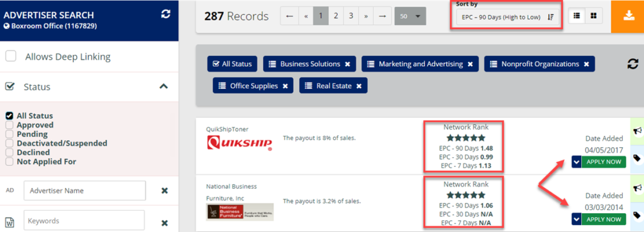Open the megaphone icon for QuikShipToner
The height and width of the screenshot is (232, 644).
pyautogui.click(x=637, y=131)
